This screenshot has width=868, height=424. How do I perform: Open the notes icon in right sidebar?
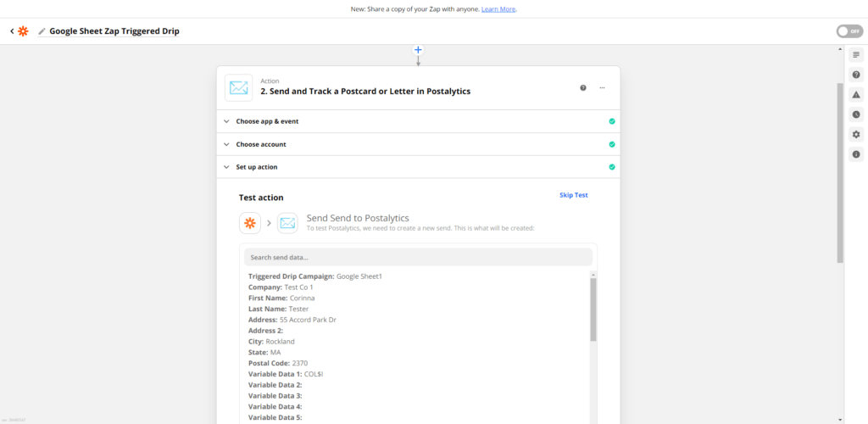pyautogui.click(x=856, y=55)
